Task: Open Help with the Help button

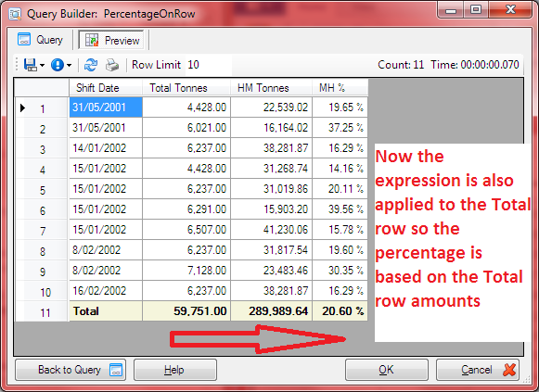Action: click(175, 370)
